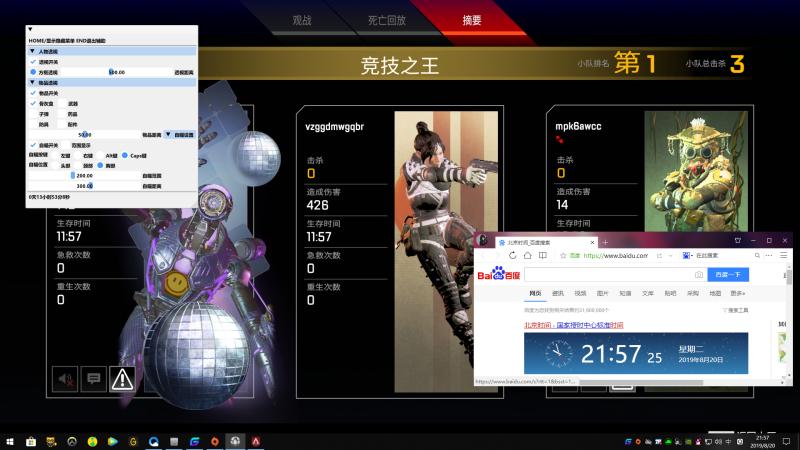This screenshot has height=450, width=800.
Task: Click the Wraith portrait on vzggdmwgqbr card
Action: pos(446,252)
